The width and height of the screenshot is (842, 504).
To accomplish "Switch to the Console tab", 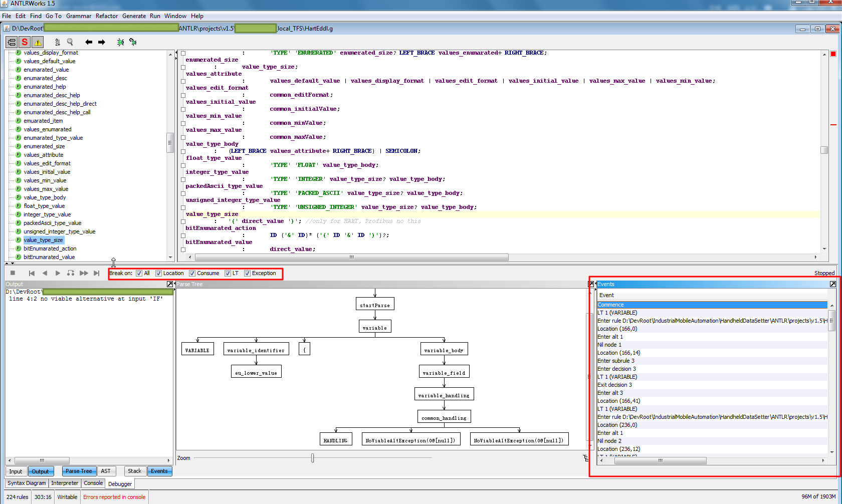I will pyautogui.click(x=93, y=483).
